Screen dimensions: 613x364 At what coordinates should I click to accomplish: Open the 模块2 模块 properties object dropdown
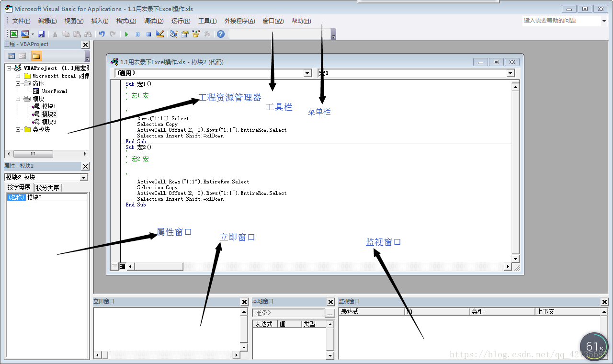coord(84,177)
